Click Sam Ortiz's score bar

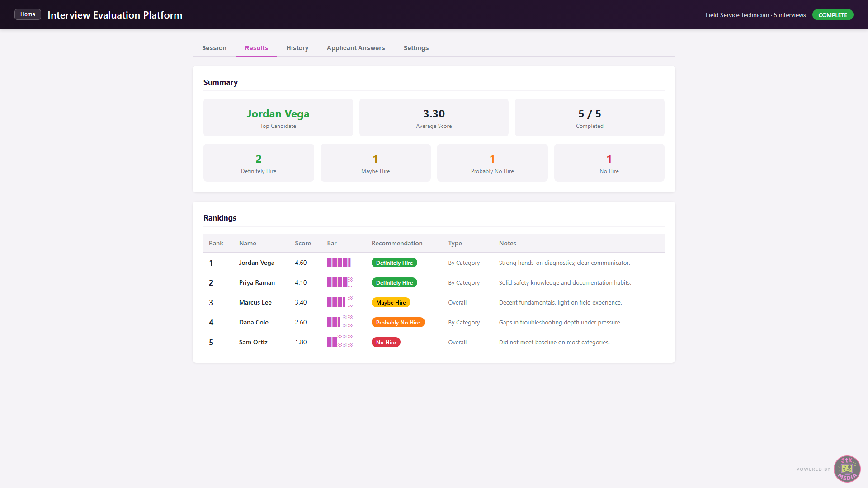point(340,342)
